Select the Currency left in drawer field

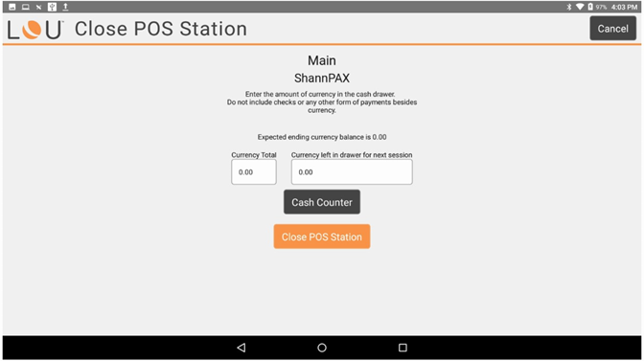pos(352,172)
